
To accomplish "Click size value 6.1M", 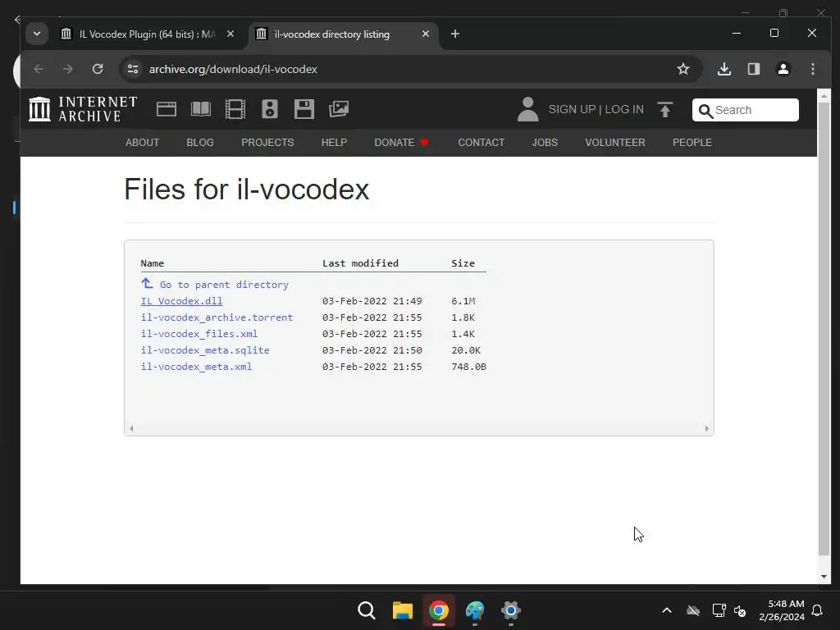I will click(463, 301).
